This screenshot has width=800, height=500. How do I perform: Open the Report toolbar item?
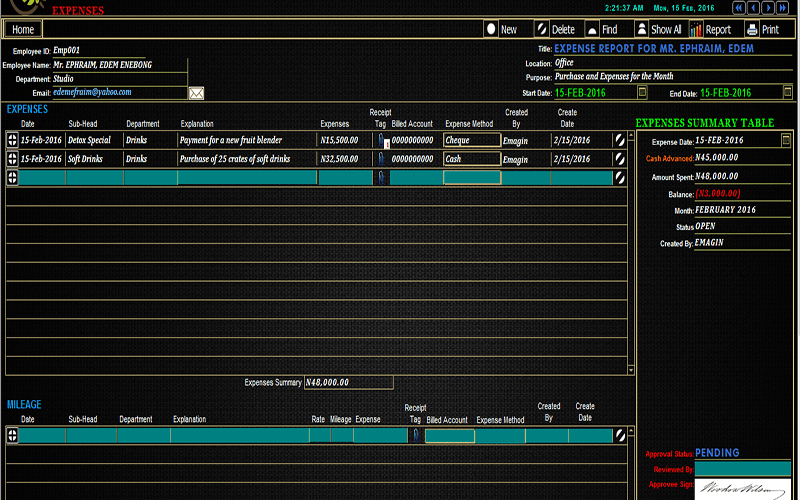[x=710, y=30]
